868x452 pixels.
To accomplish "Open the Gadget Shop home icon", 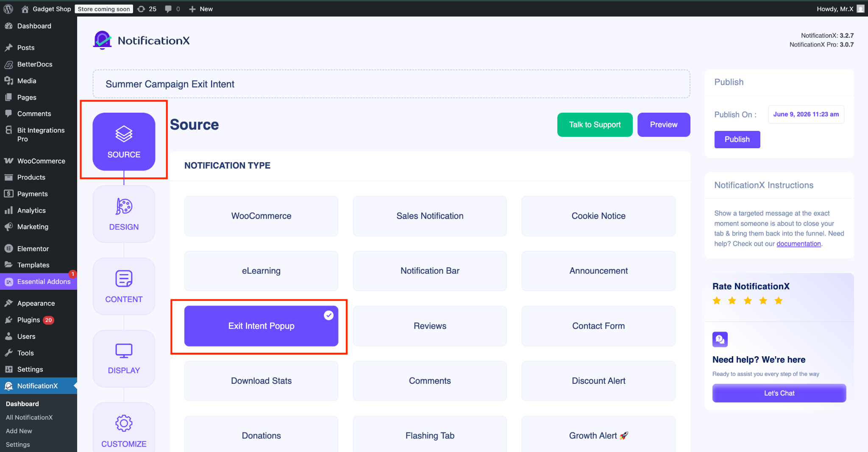I will point(25,9).
